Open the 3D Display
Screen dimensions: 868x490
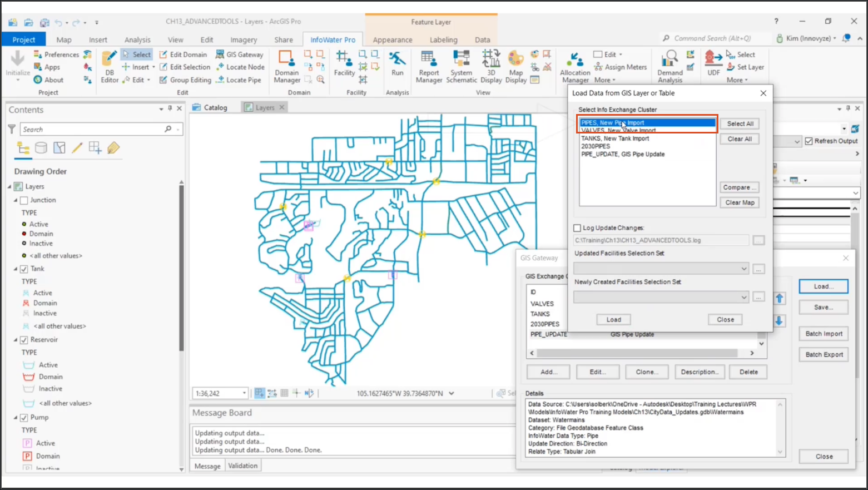491,67
